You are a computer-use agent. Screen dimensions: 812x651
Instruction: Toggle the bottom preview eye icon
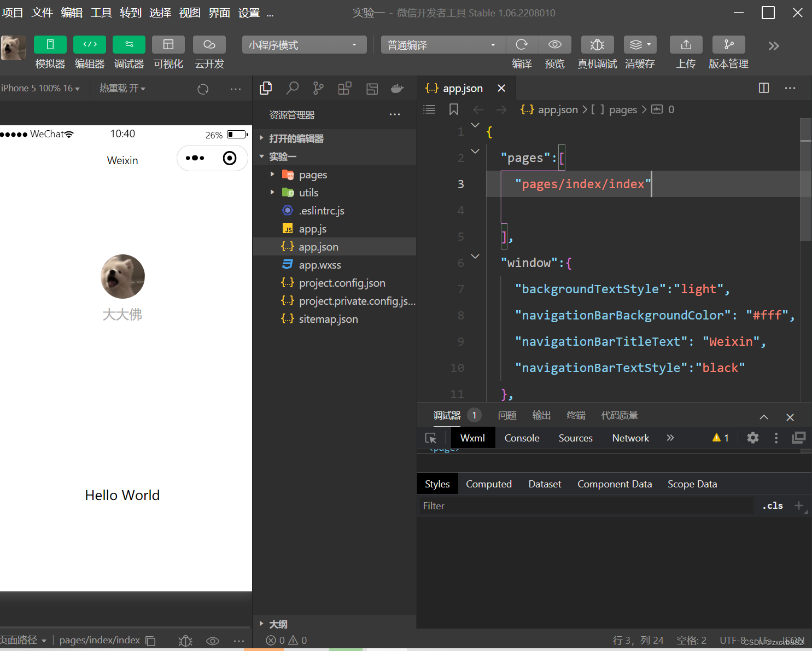pos(213,641)
